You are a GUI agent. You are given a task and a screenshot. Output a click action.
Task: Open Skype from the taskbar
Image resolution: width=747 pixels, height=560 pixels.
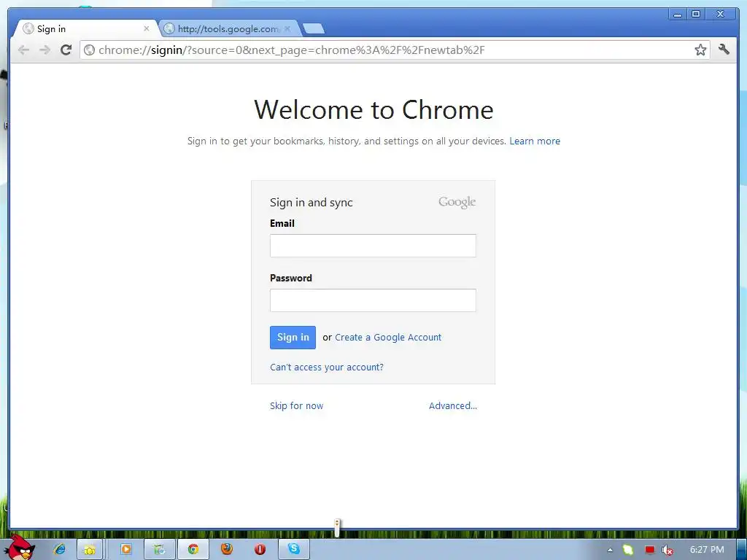tap(294, 550)
